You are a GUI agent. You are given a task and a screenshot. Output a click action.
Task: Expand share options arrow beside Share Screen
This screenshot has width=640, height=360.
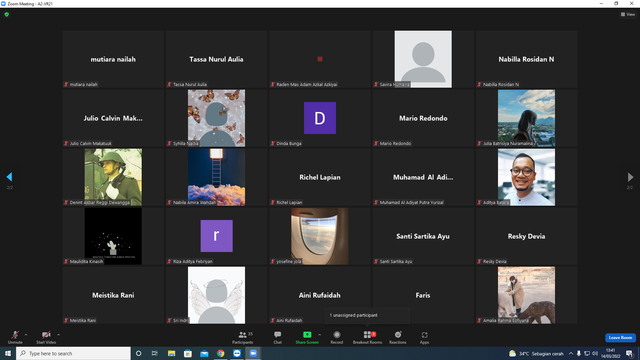pyautogui.click(x=320, y=335)
